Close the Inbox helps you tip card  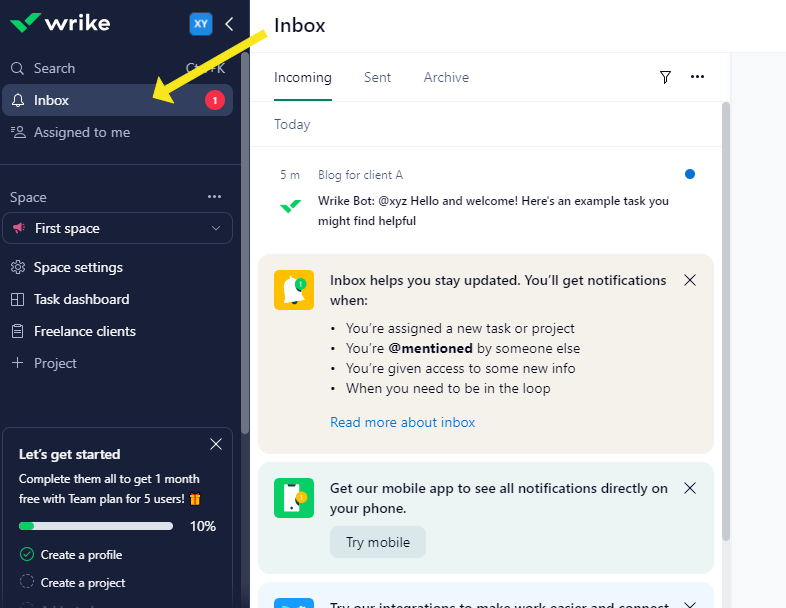(x=690, y=280)
